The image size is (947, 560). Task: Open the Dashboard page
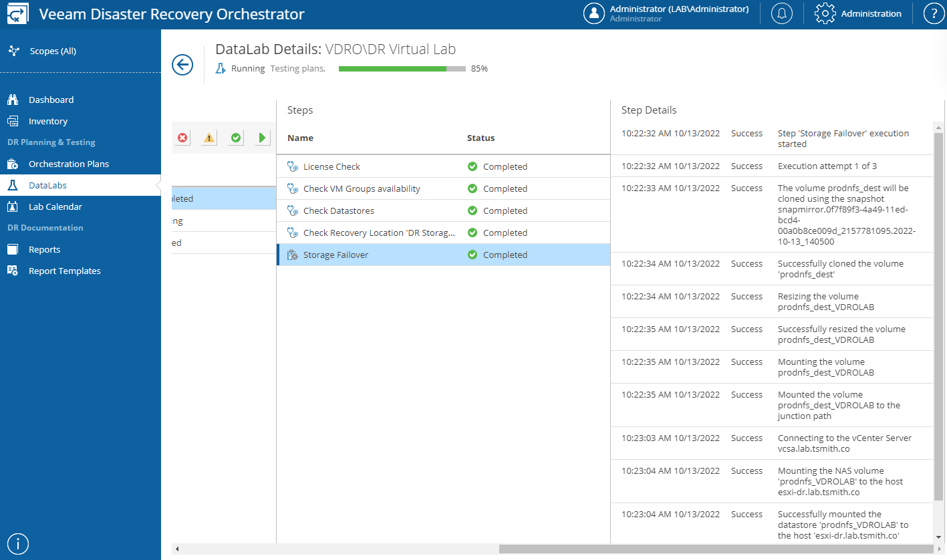[x=51, y=100]
